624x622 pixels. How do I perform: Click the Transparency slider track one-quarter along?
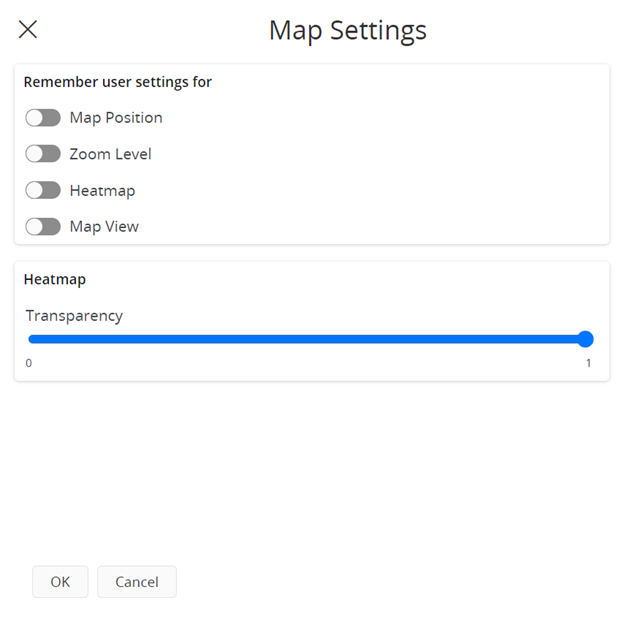tap(168, 339)
